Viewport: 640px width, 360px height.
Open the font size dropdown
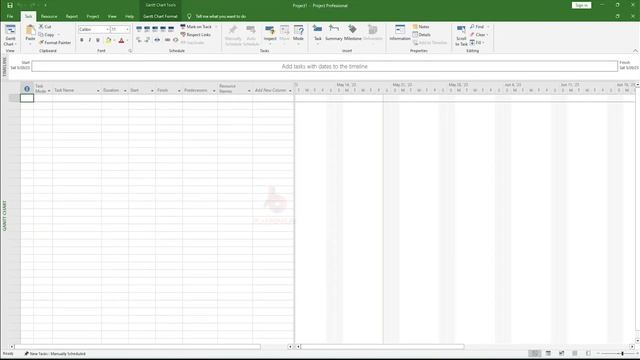click(x=127, y=29)
